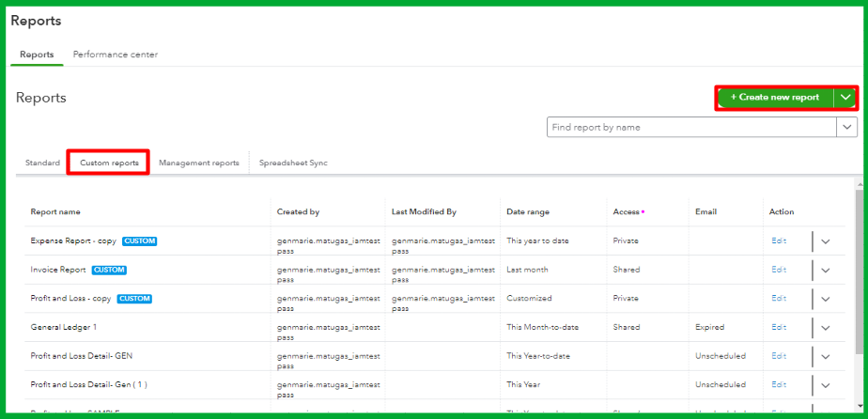Open action chevron for General Ledger 1

point(826,329)
